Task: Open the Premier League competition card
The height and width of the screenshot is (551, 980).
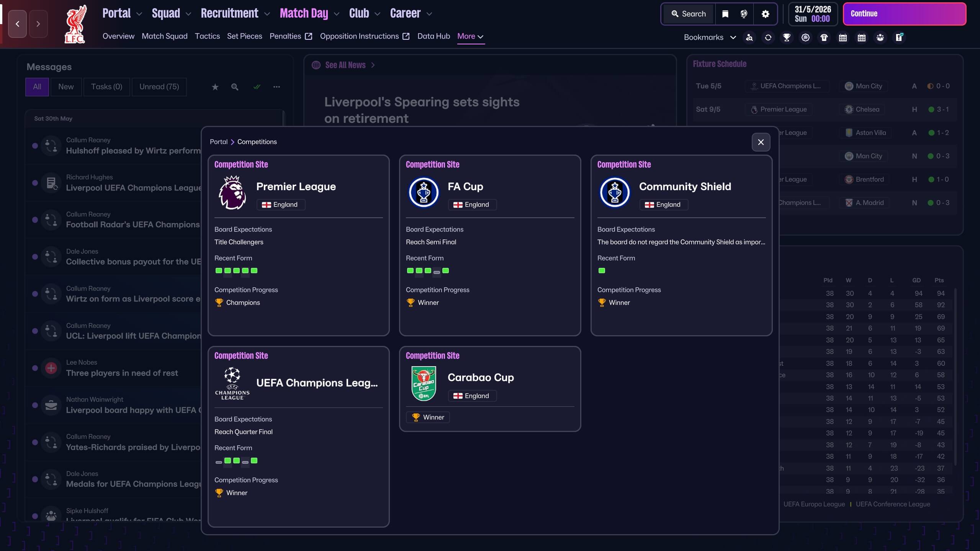Action: [x=296, y=187]
